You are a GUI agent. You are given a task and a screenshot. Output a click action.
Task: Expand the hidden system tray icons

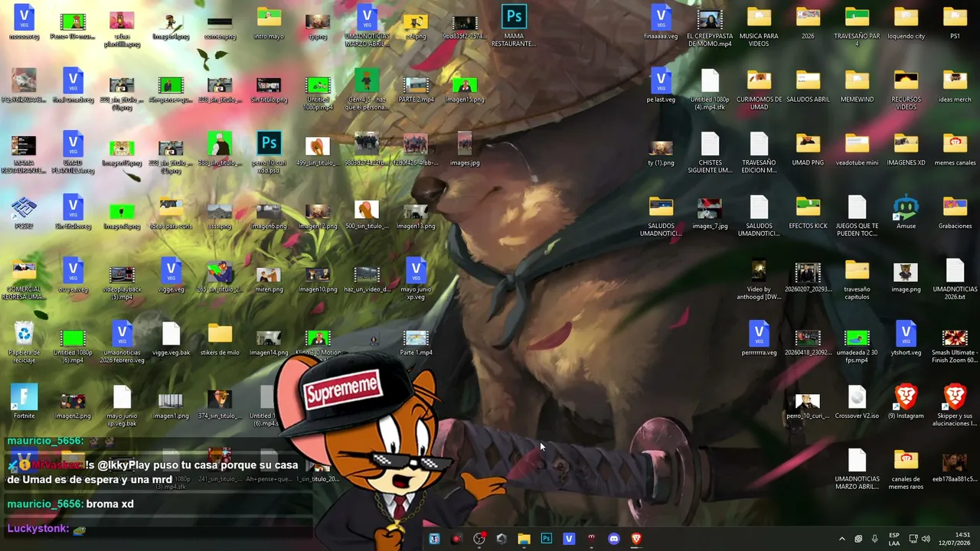coord(841,539)
